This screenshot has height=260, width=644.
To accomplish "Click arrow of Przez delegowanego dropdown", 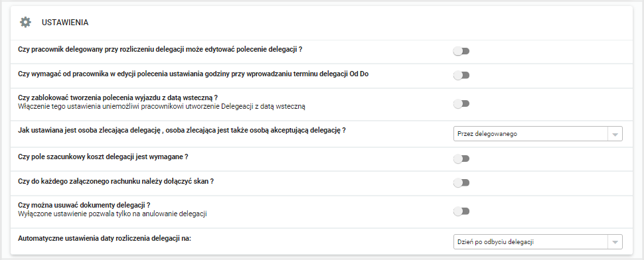I will click(614, 135).
